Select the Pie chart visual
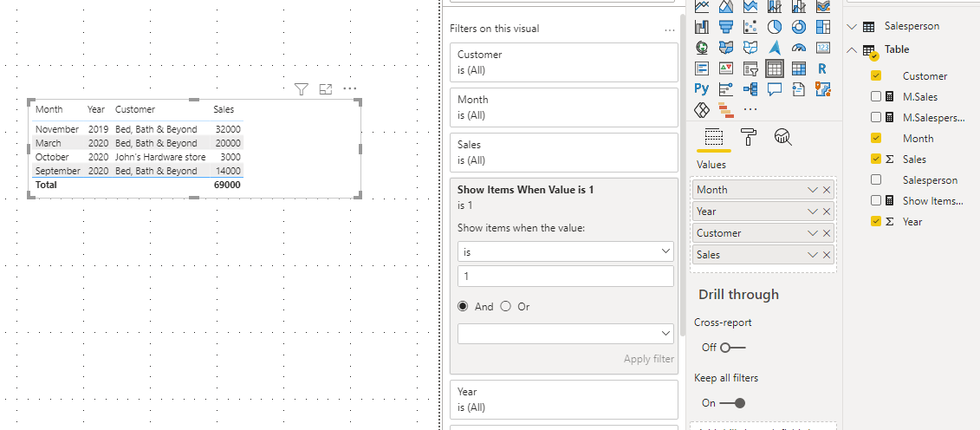Screen dimensions: 980x430 (775, 27)
